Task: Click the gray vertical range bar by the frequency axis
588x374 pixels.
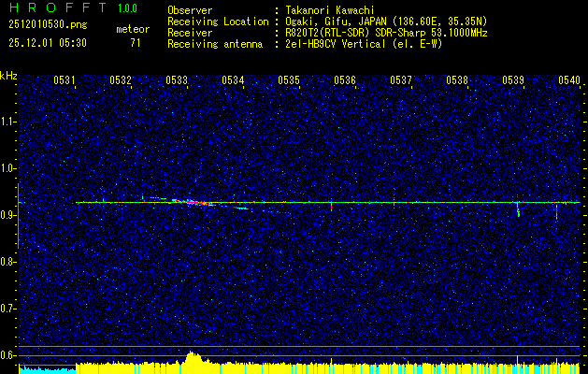Action: click(x=18, y=216)
